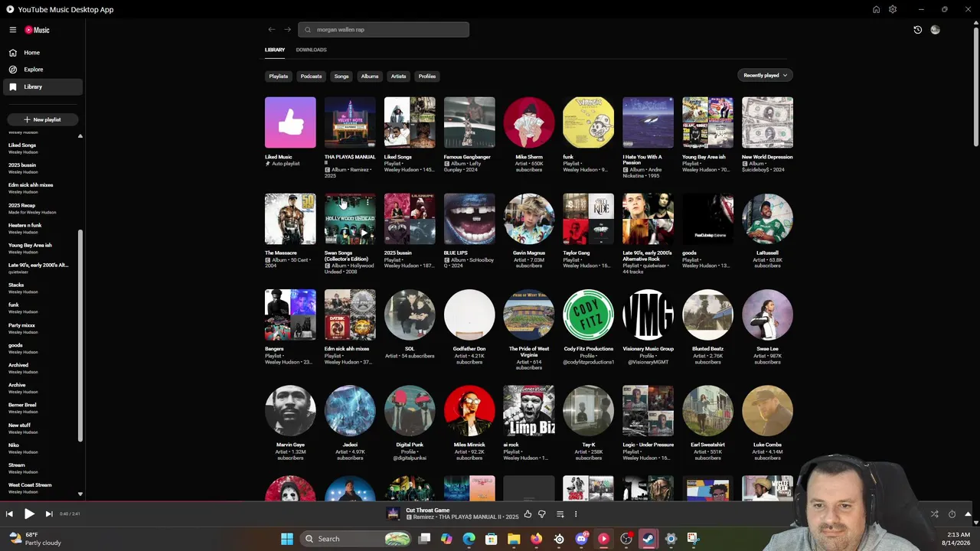
Task: Open THA PLAYA$ MANUAL II album cover
Action: pos(350,122)
